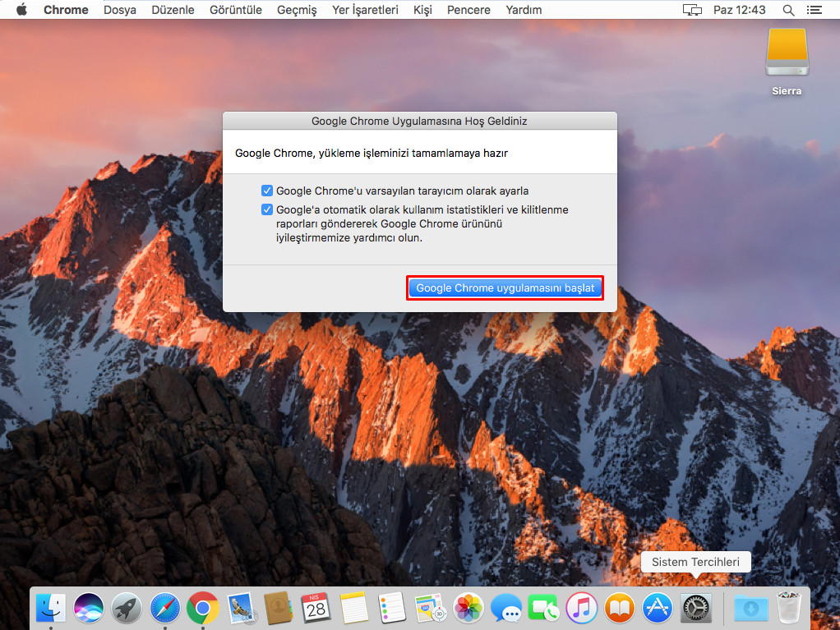Launch Siri from the Dock
The height and width of the screenshot is (630, 840).
89,608
